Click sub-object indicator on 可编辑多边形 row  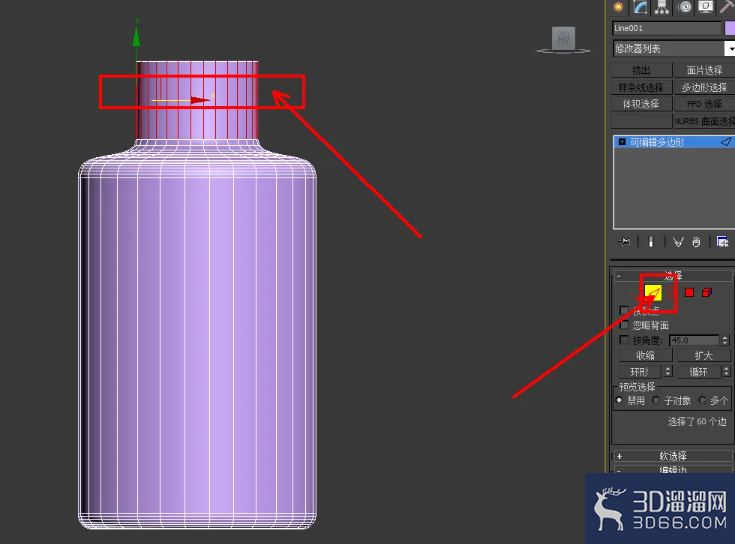click(726, 142)
